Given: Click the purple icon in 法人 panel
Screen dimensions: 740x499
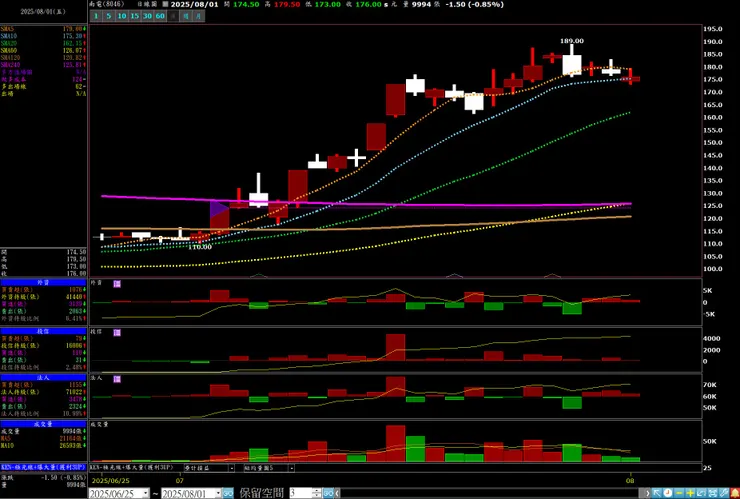Looking at the screenshot, I should [117, 379].
